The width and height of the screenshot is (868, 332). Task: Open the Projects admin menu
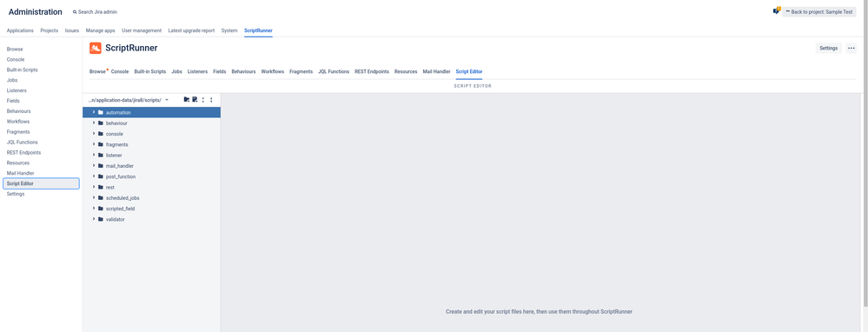50,30
